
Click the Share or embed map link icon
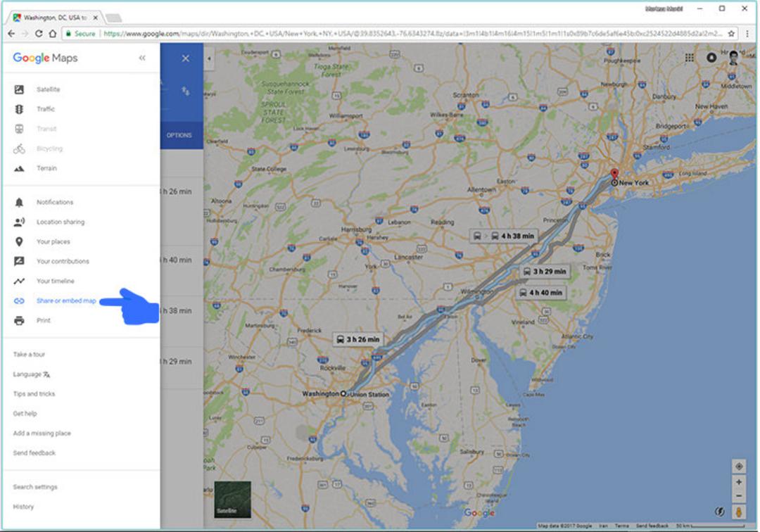19,301
